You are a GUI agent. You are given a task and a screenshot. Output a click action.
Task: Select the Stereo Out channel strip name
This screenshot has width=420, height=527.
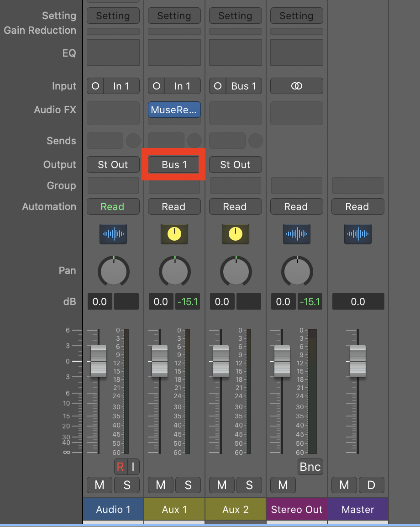297,510
